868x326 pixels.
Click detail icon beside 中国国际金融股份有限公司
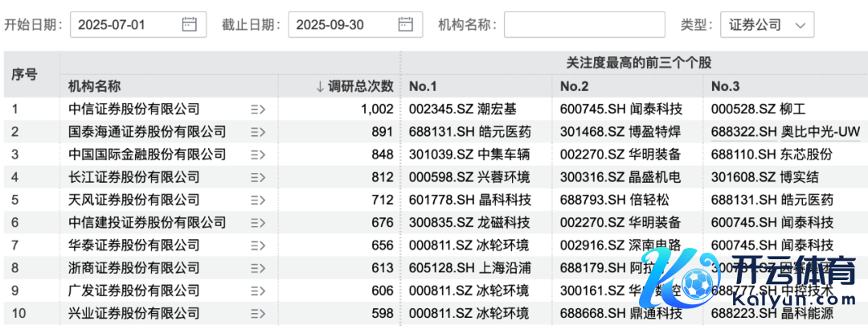click(x=258, y=155)
